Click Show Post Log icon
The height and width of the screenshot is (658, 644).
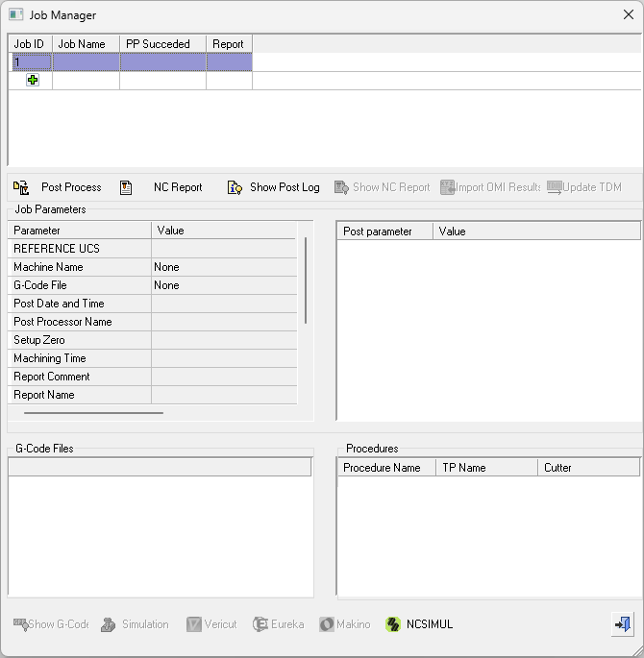pos(235,187)
